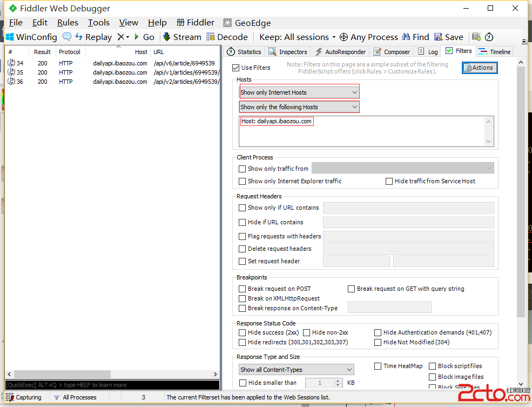The image size is (532, 407).
Task: Uncheck Use Filters checkbox
Action: coord(236,68)
